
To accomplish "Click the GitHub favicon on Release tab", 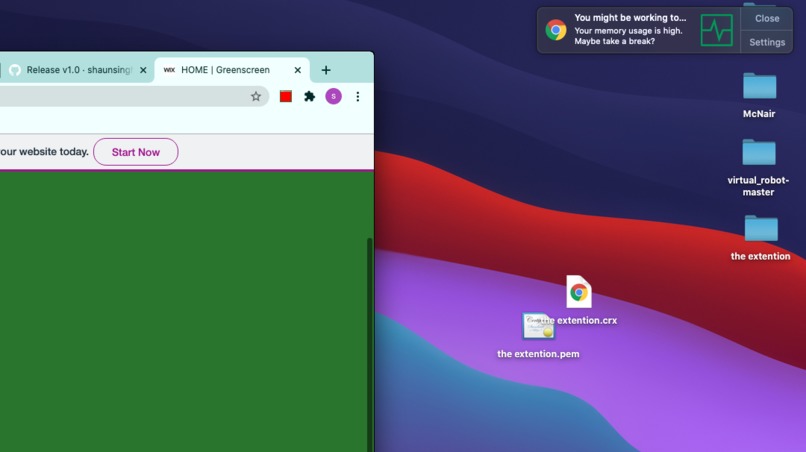I will (x=15, y=70).
